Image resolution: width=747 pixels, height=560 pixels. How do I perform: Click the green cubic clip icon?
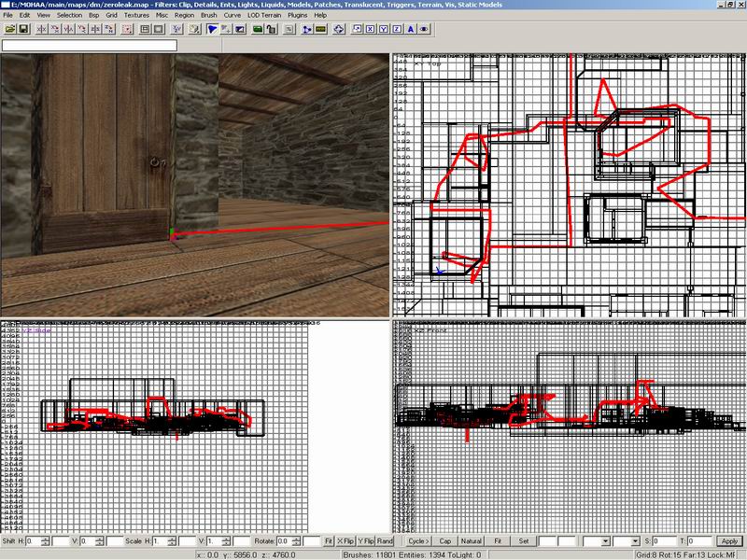tap(258, 30)
